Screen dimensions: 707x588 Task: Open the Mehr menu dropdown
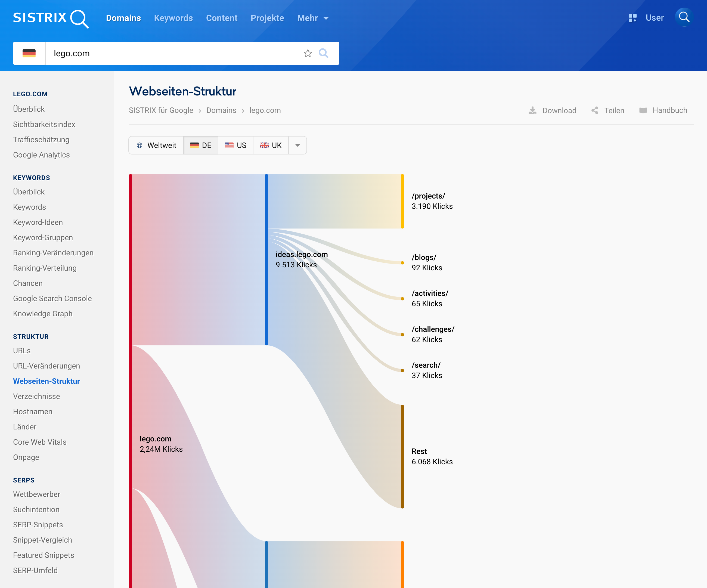(312, 18)
